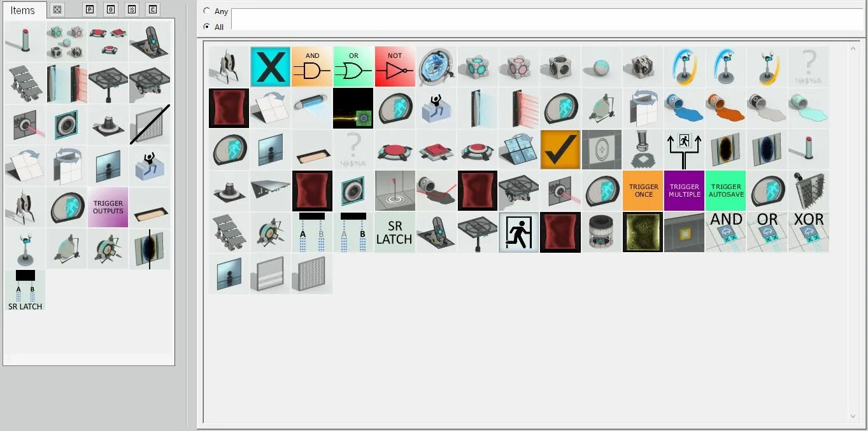
Task: Select the orange propulsion gel paint
Action: pos(726,108)
